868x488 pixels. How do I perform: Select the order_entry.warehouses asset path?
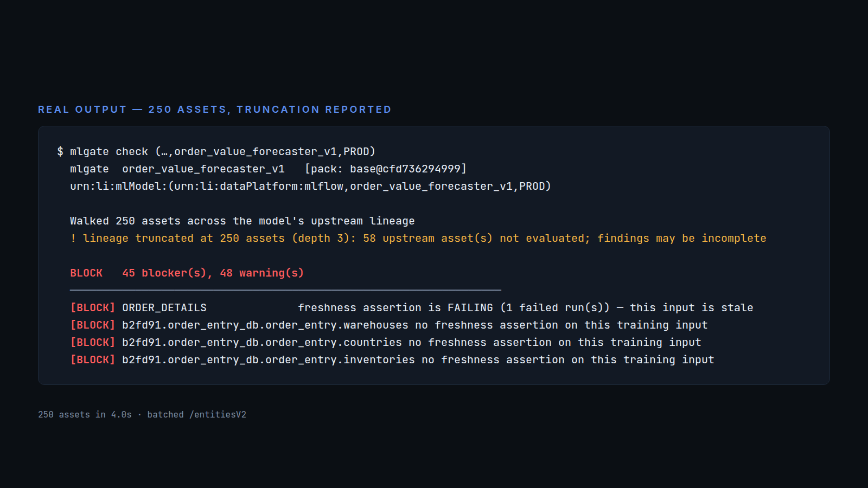265,325
